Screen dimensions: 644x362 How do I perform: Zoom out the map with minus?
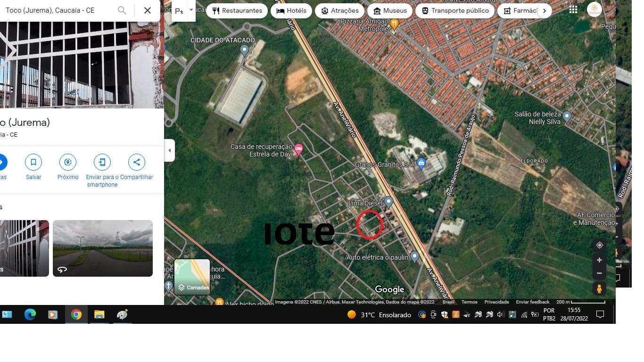pos(599,273)
